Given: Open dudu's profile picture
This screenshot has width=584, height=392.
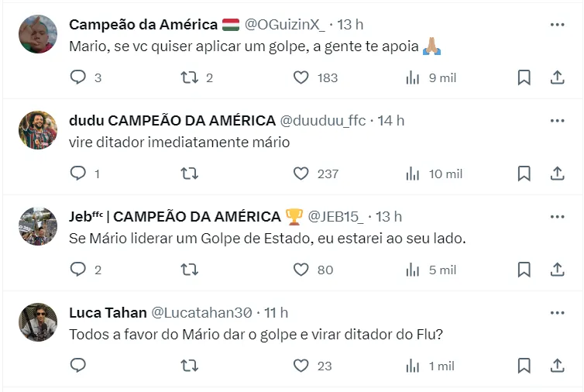Looking at the screenshot, I should tap(38, 130).
